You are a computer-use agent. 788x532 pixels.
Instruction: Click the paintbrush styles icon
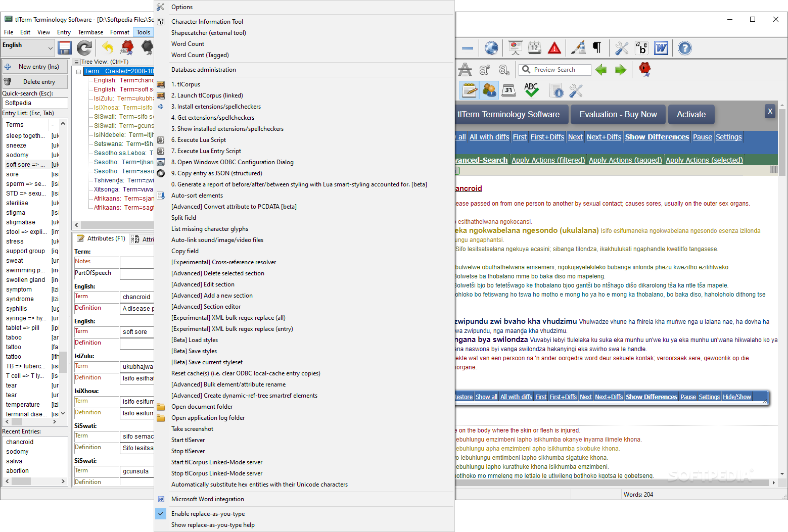click(578, 48)
